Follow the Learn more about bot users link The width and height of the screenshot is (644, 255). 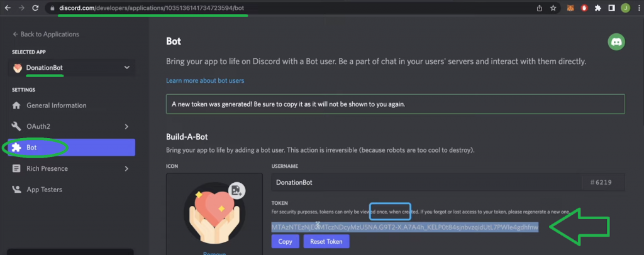tap(205, 80)
